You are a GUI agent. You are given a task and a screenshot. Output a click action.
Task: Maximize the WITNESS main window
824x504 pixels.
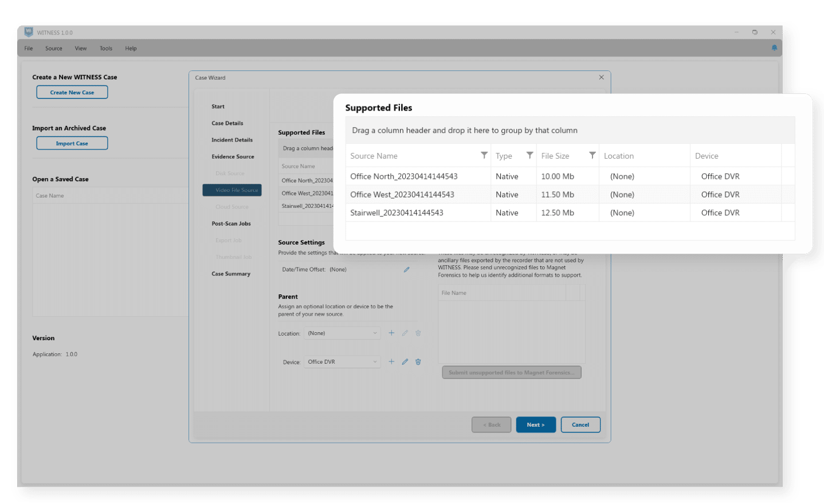pos(755,32)
